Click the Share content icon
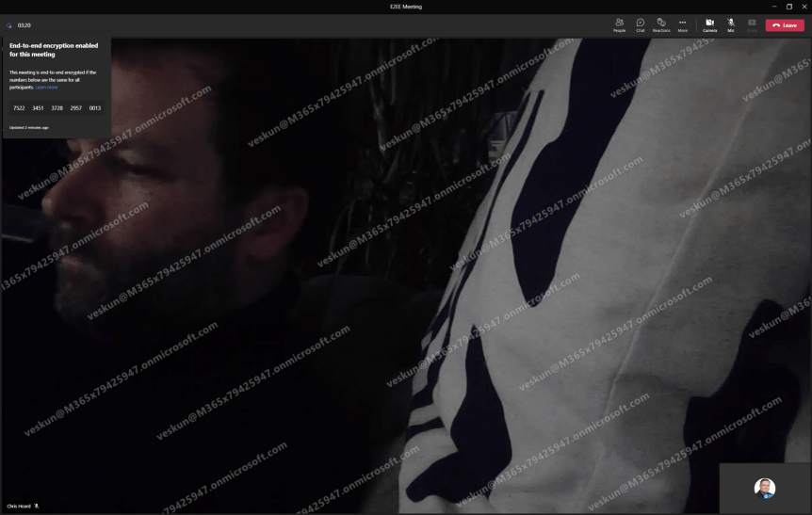812x515 pixels. click(x=752, y=24)
